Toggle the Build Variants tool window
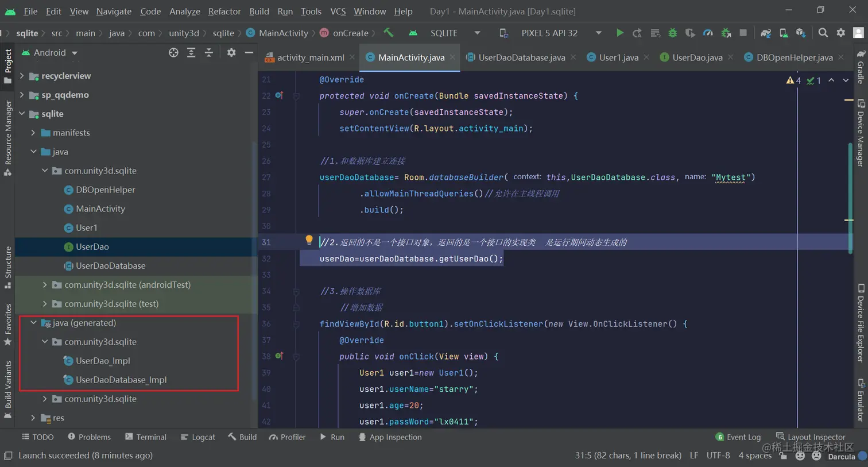Screen dimensions: 868x467 pos(8,389)
